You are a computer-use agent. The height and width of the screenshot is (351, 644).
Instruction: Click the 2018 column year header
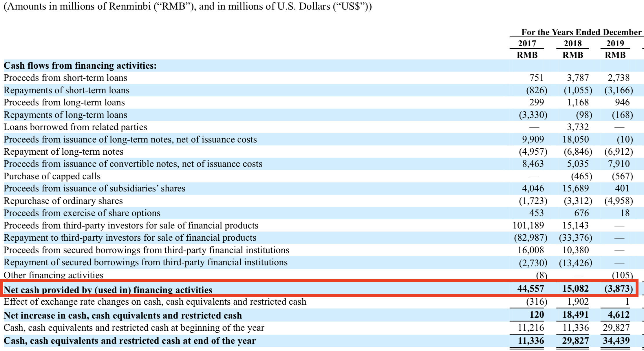coord(572,43)
